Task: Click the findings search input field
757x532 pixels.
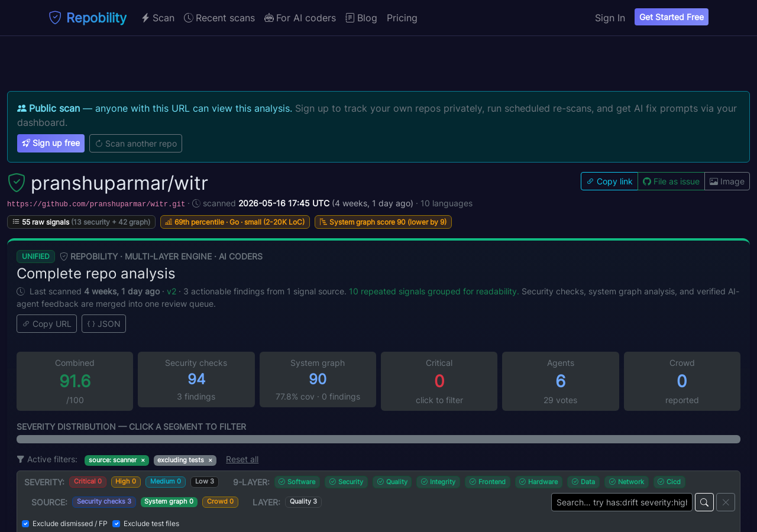Action: 622,502
